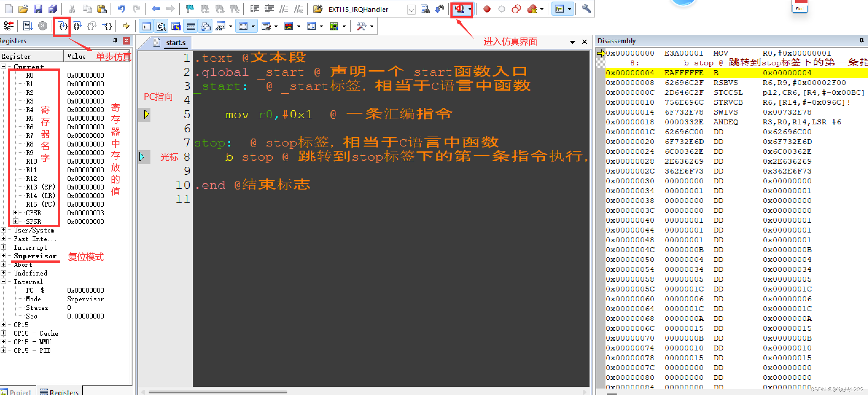Image resolution: width=868 pixels, height=395 pixels.
Task: Open the editor tab list dropdown
Action: (572, 42)
